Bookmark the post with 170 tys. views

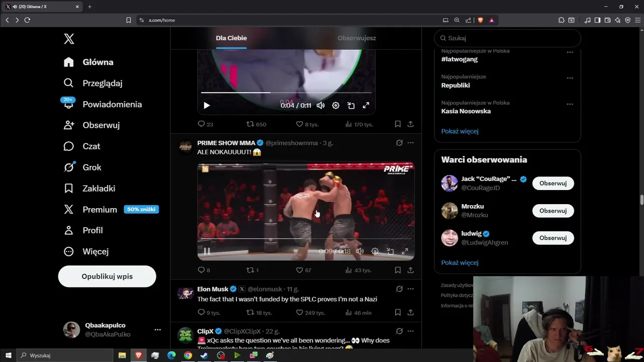click(x=397, y=124)
